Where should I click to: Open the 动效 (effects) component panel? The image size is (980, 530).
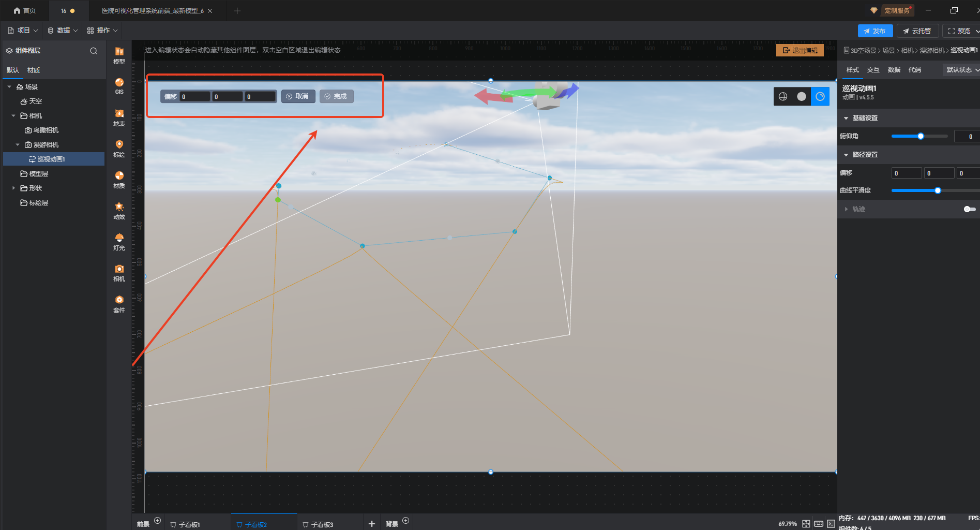pos(119,211)
